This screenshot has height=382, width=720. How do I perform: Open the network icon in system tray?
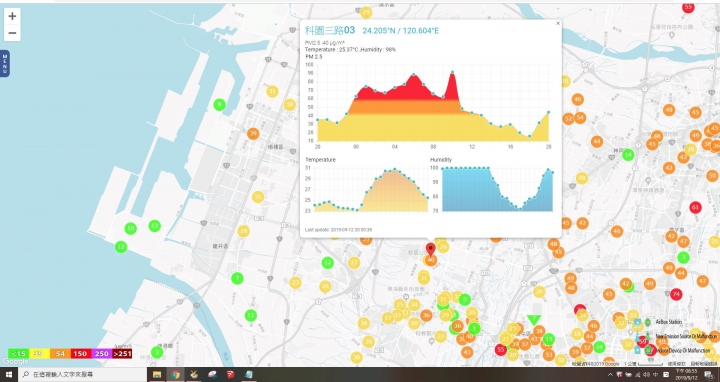[638, 375]
